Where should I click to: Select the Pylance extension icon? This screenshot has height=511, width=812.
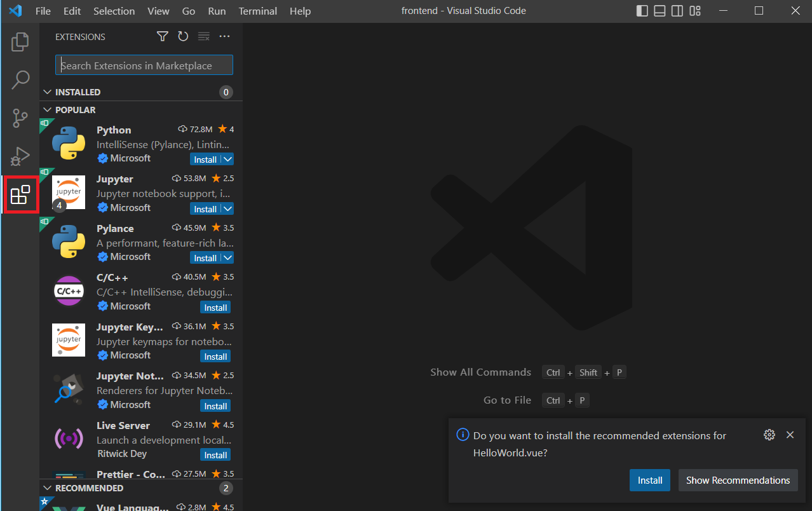(69, 242)
